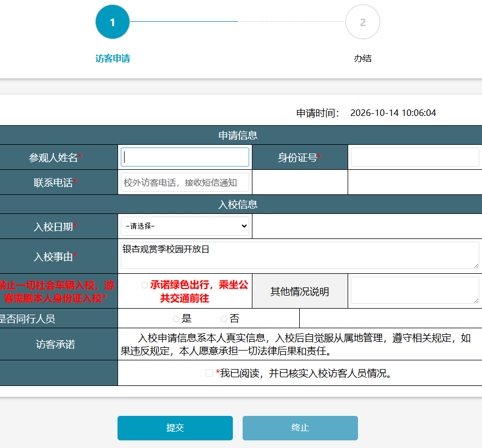Click the 访客承诺 row label

55,345
